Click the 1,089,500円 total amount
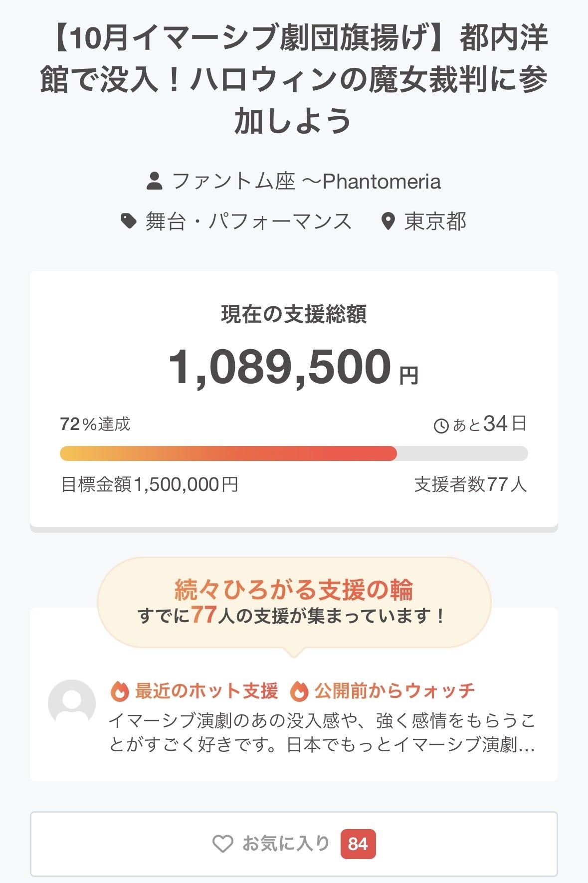 click(x=293, y=368)
